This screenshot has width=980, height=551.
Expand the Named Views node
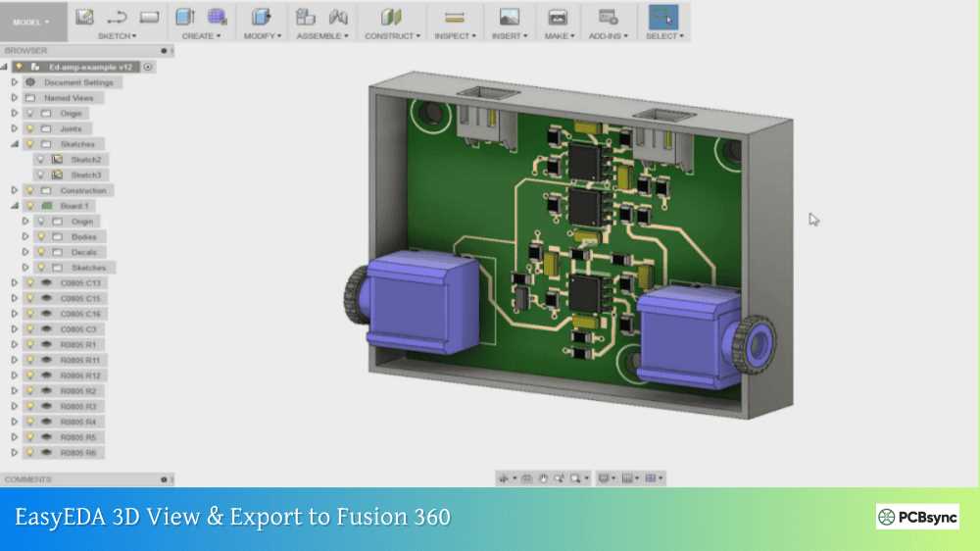click(15, 98)
